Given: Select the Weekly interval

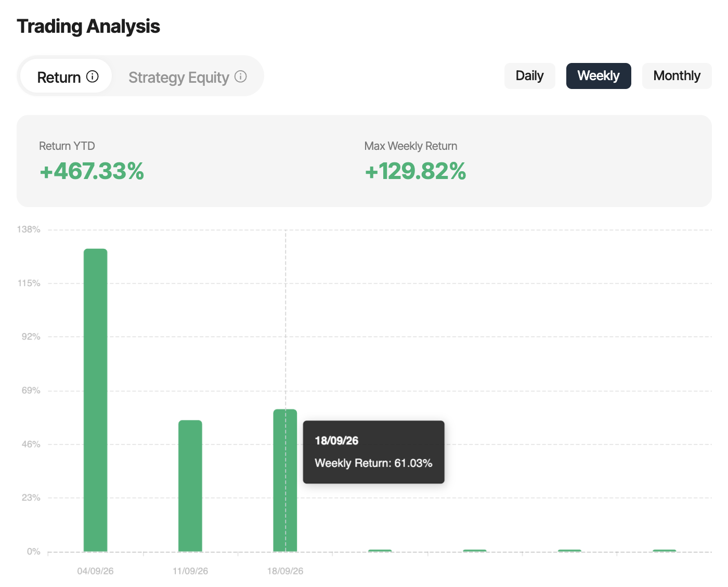Looking at the screenshot, I should [x=599, y=76].
